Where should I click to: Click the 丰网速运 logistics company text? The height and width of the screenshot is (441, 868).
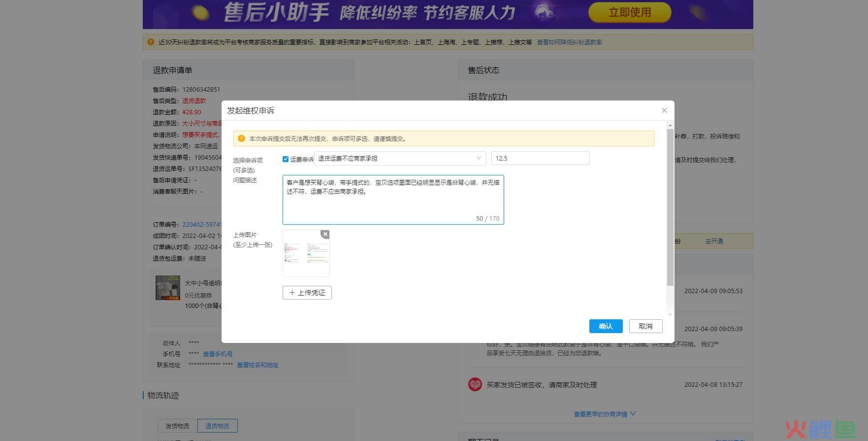pos(206,146)
